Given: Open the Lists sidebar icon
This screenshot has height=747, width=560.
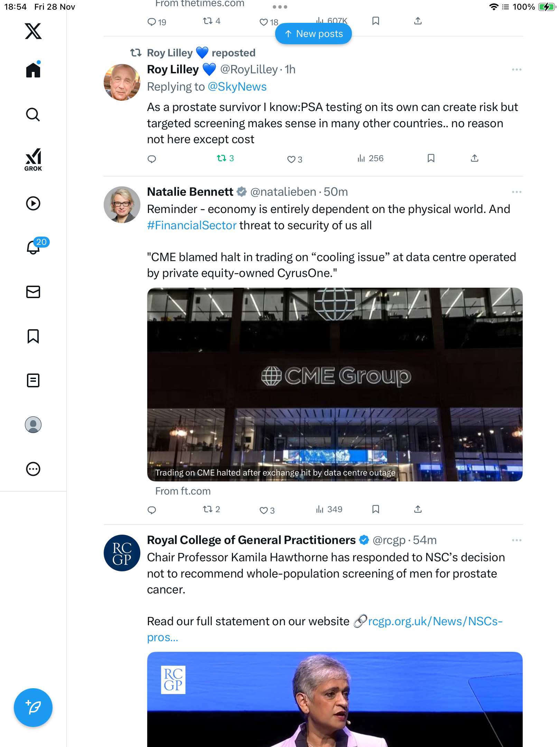Looking at the screenshot, I should point(33,380).
